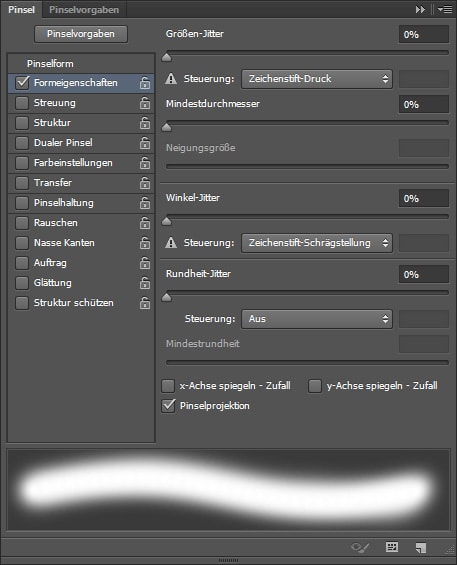Click the lock icon beside Farbeinstellungen
The width and height of the screenshot is (457, 565).
(x=145, y=163)
